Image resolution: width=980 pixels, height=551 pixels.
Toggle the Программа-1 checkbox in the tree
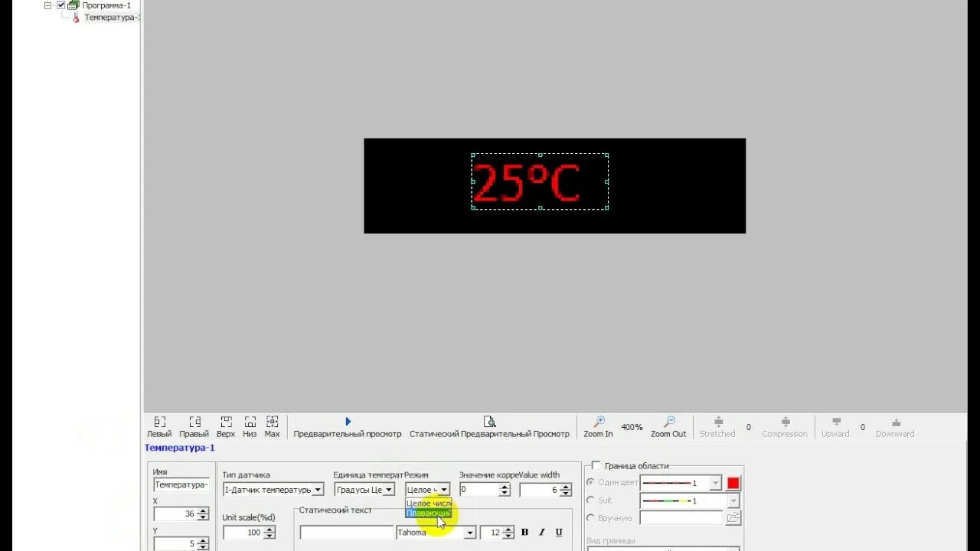[61, 5]
